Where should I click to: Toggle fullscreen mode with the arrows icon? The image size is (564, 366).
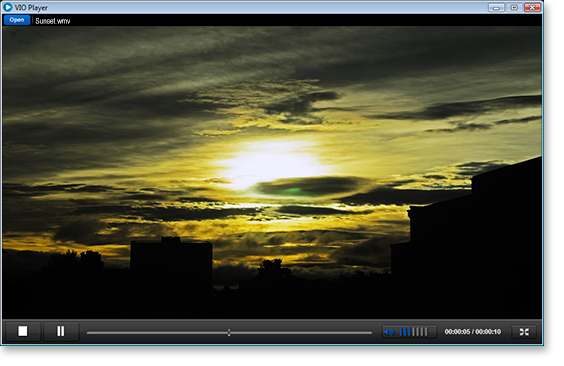tap(524, 332)
